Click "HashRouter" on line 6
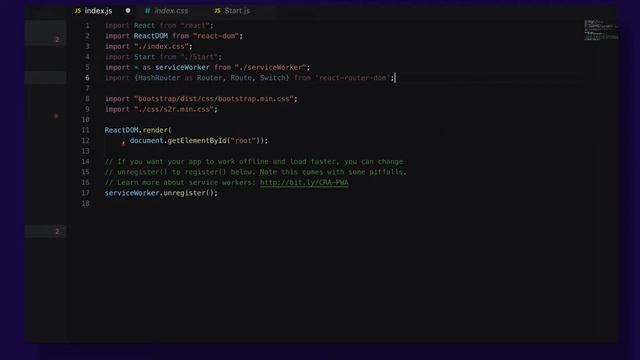Screen dimensions: 640x360 point(159,78)
